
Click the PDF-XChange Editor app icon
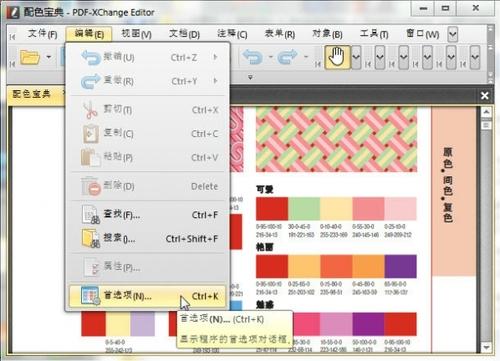14,12
